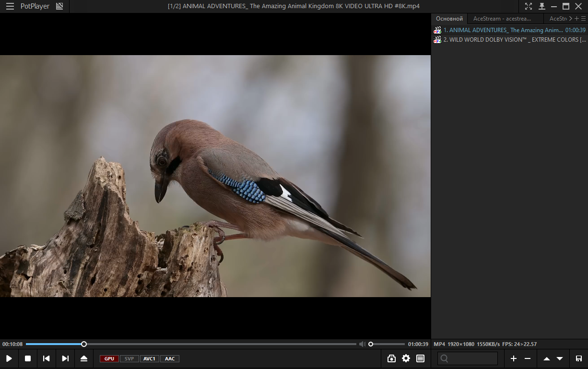Open the hamburger main menu
Viewport: 588px width, 369px height.
click(x=10, y=6)
